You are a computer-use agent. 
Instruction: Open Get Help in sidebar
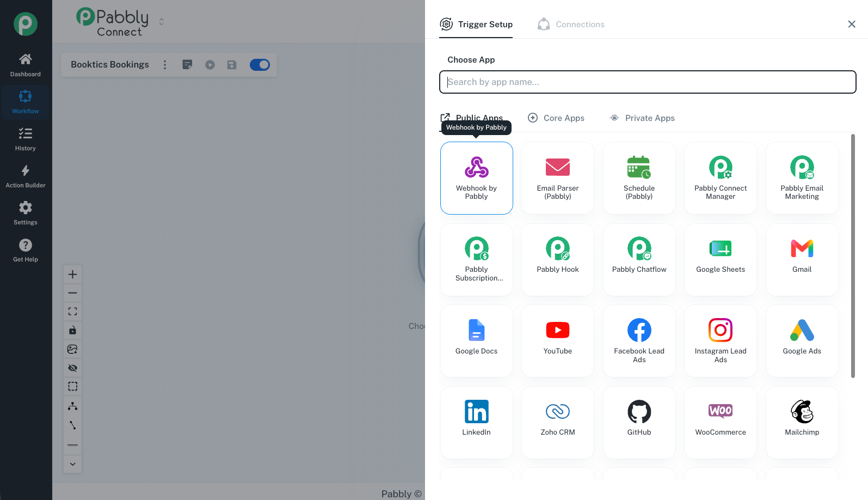pyautogui.click(x=26, y=251)
